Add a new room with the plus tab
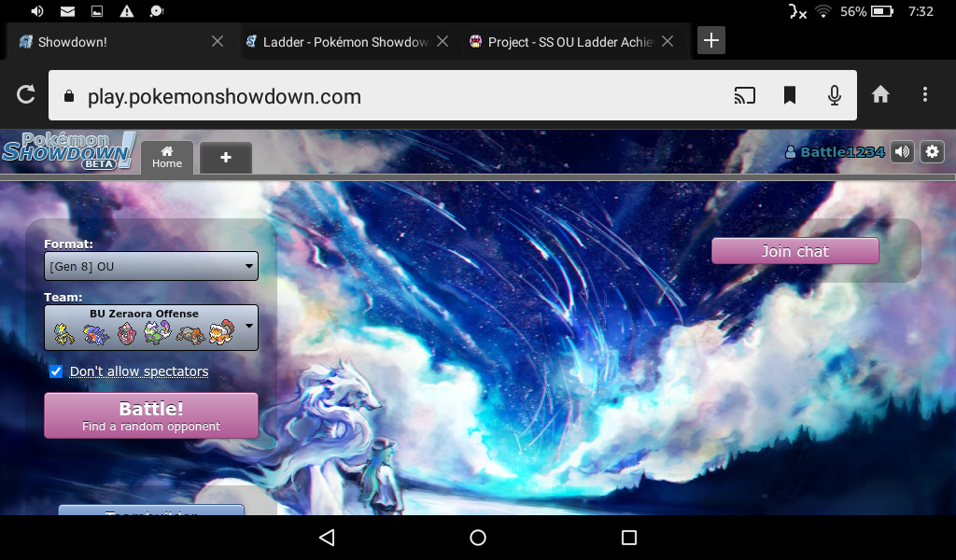 click(226, 158)
